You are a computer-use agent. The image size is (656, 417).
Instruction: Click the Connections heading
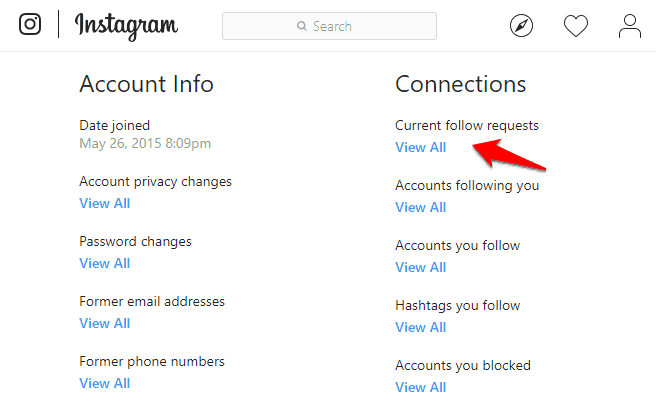[461, 83]
